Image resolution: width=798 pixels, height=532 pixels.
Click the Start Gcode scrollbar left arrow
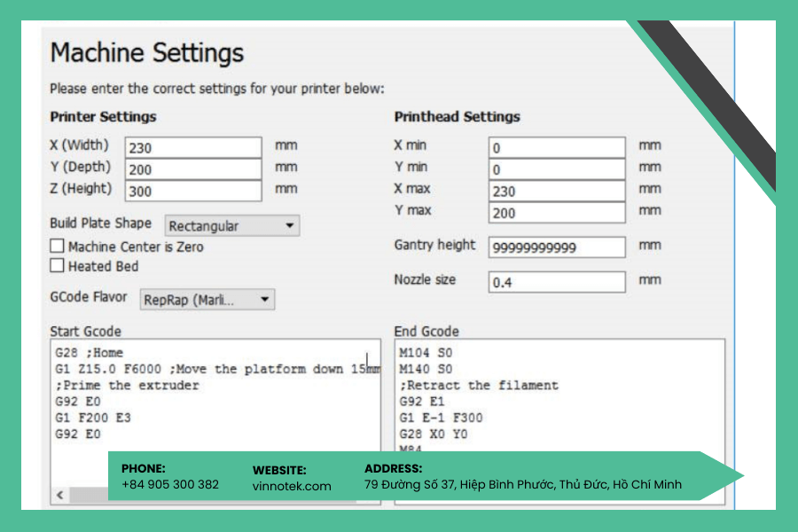[60, 495]
